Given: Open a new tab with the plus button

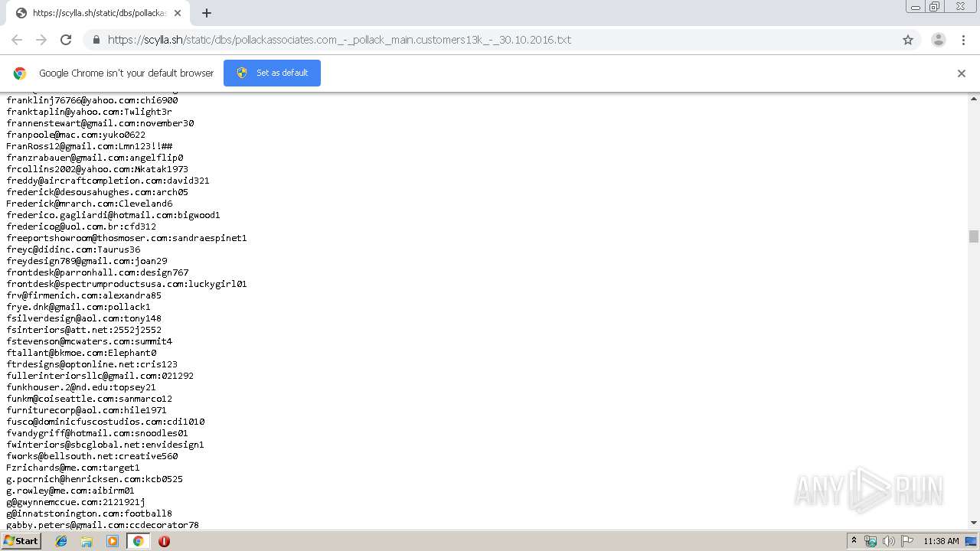Looking at the screenshot, I should 207,13.
